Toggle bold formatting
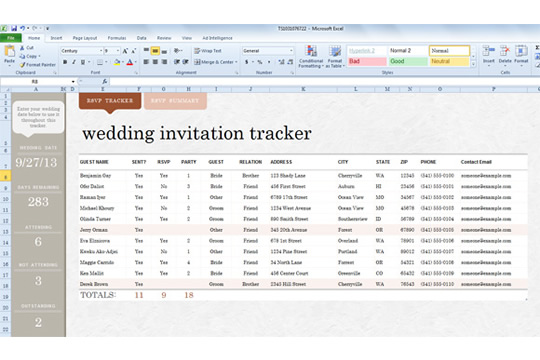540x360 pixels. pyautogui.click(x=65, y=62)
